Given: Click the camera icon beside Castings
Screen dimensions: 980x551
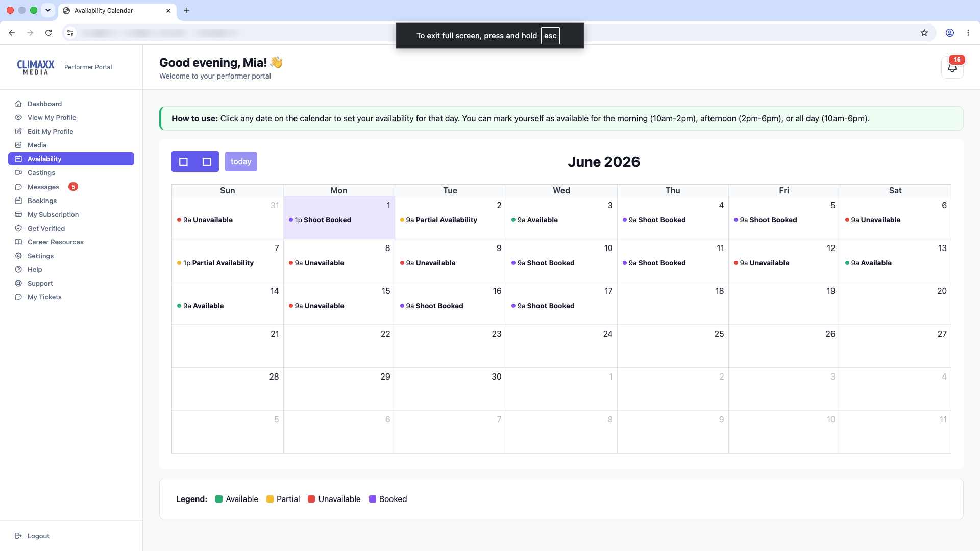Looking at the screenshot, I should 18,172.
